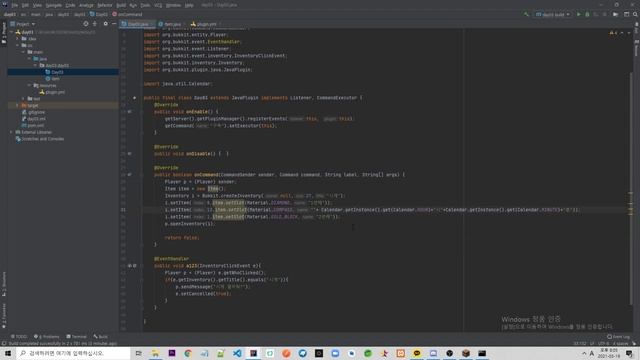Open KakaoTalk from taskbar

click(x=417, y=353)
